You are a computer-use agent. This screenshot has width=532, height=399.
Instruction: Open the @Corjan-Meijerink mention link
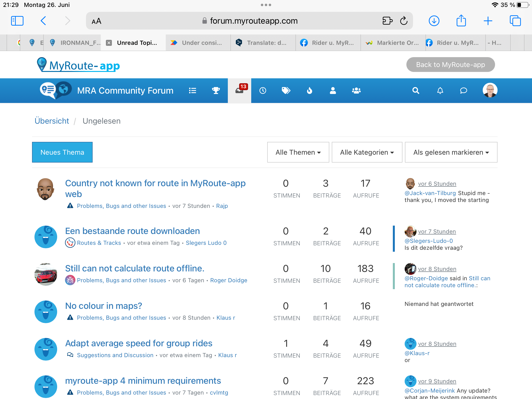(430, 391)
